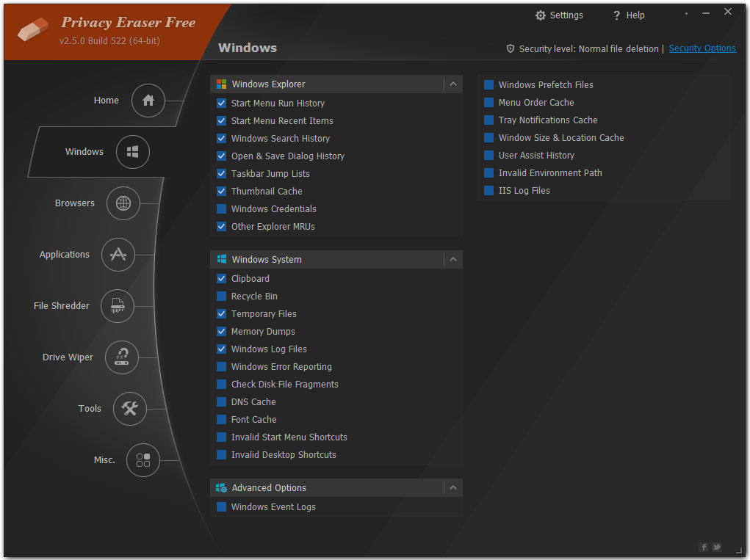The image size is (750, 560).
Task: Click the File Shredder icon
Action: (118, 306)
